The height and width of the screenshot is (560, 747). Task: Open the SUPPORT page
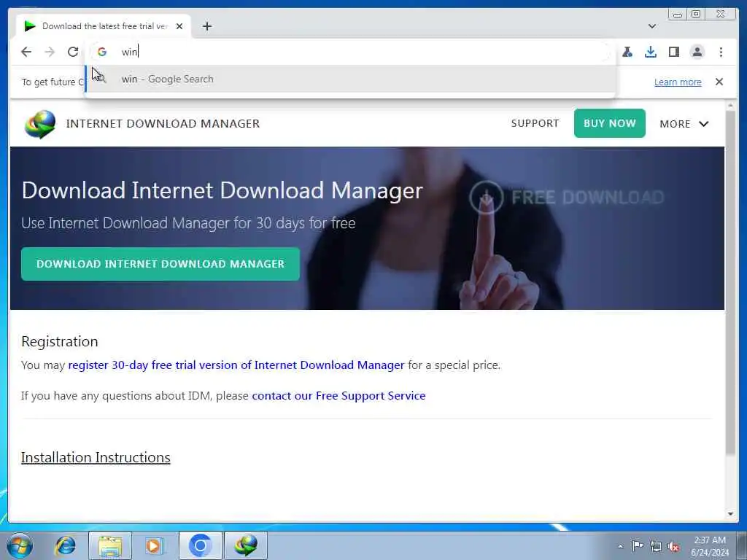coord(535,123)
